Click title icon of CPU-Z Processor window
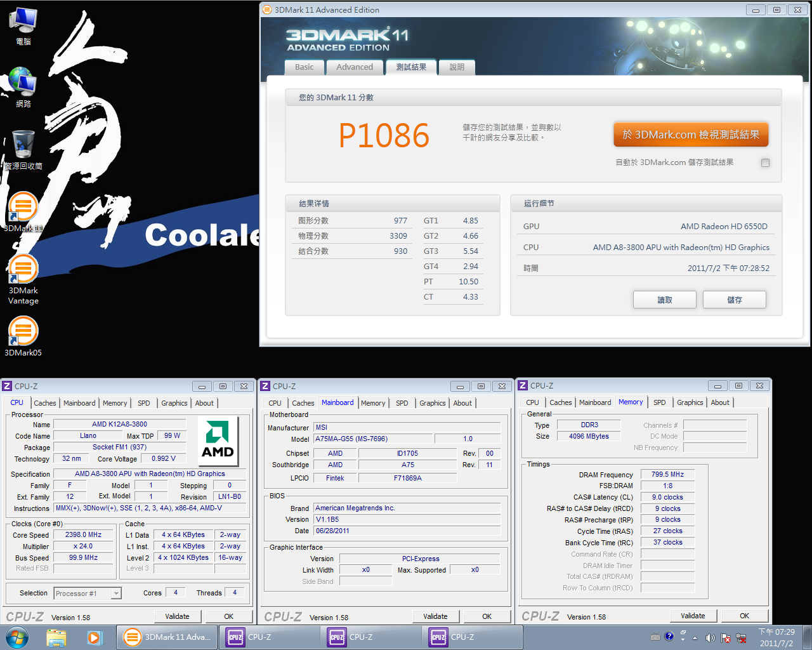Screen dimensions: 812x650 (7, 386)
